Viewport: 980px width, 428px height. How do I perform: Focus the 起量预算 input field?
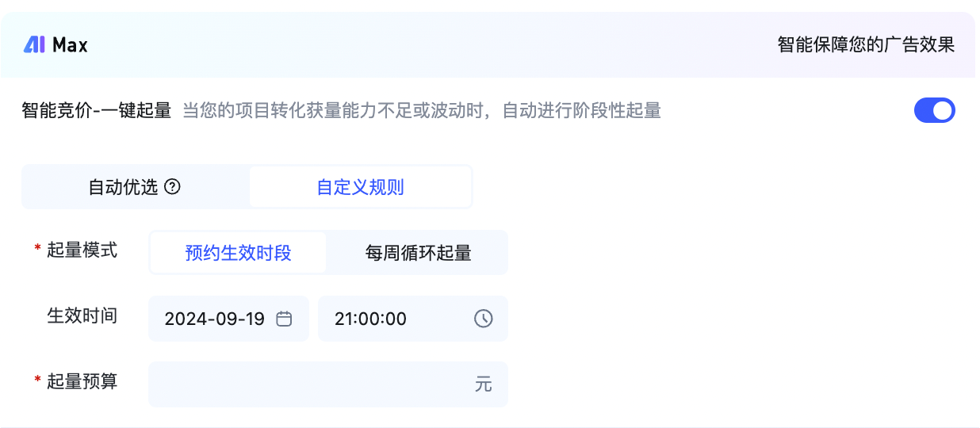click(x=328, y=384)
